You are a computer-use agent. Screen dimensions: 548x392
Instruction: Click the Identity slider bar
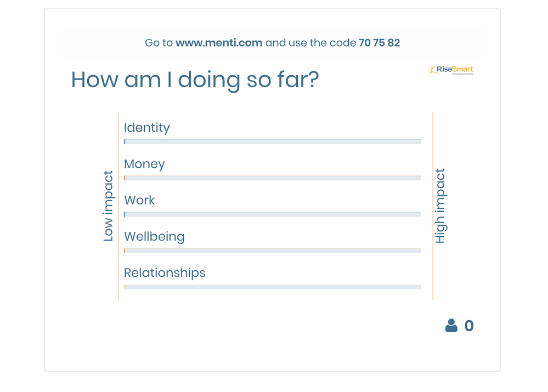(x=273, y=141)
